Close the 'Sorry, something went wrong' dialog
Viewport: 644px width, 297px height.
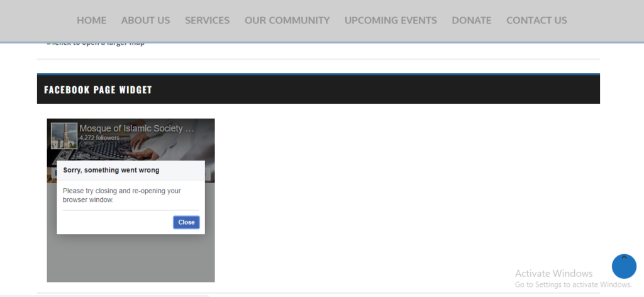[186, 222]
